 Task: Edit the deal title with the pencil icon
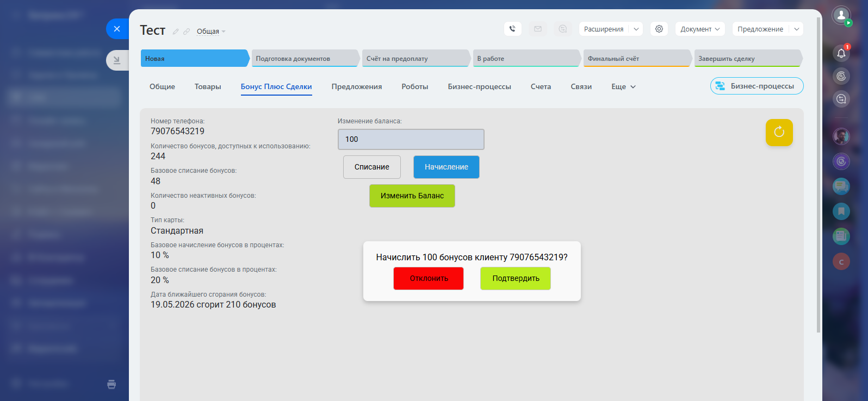tap(176, 32)
